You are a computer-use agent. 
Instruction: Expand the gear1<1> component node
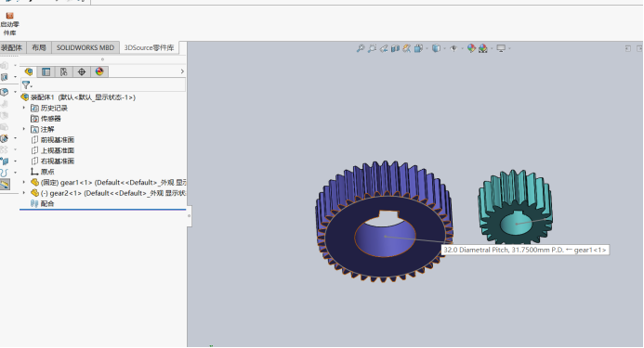tap(24, 182)
